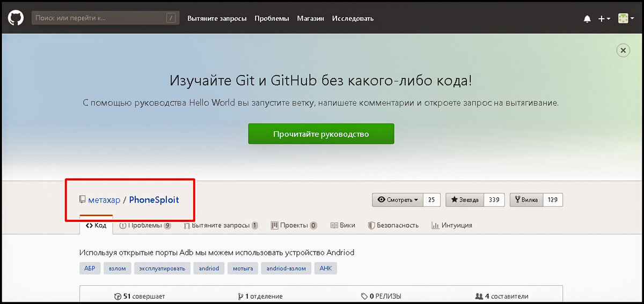Image resolution: width=644 pixels, height=304 pixels.
Task: Open the 'метахар' owner link
Action: coord(104,199)
